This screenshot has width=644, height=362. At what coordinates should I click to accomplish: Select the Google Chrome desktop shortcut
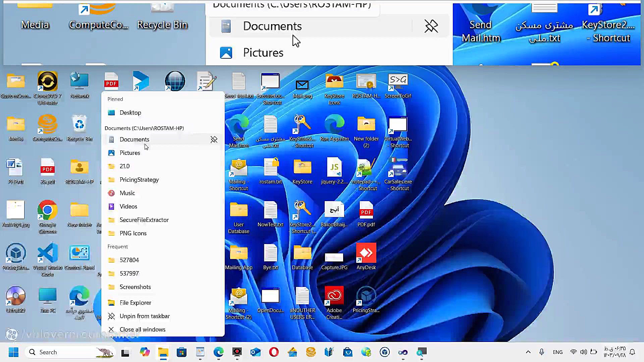(x=47, y=217)
